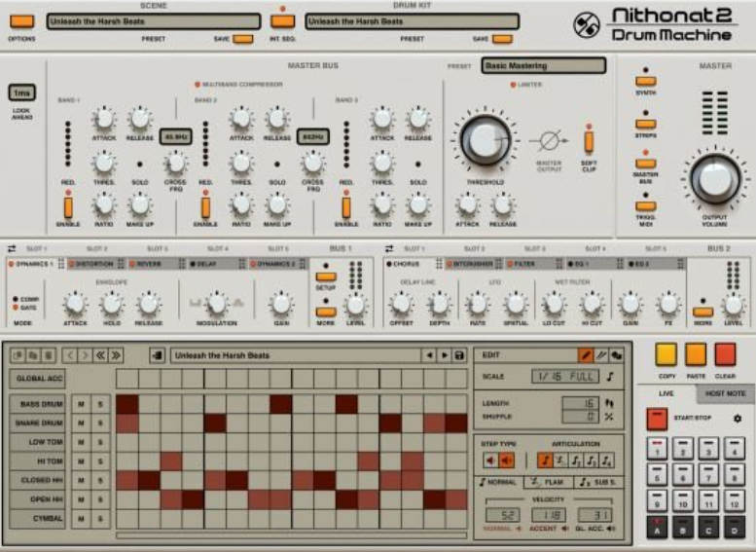This screenshot has height=552, width=756.
Task: Open the sequencer pattern name selector
Action: 295,355
